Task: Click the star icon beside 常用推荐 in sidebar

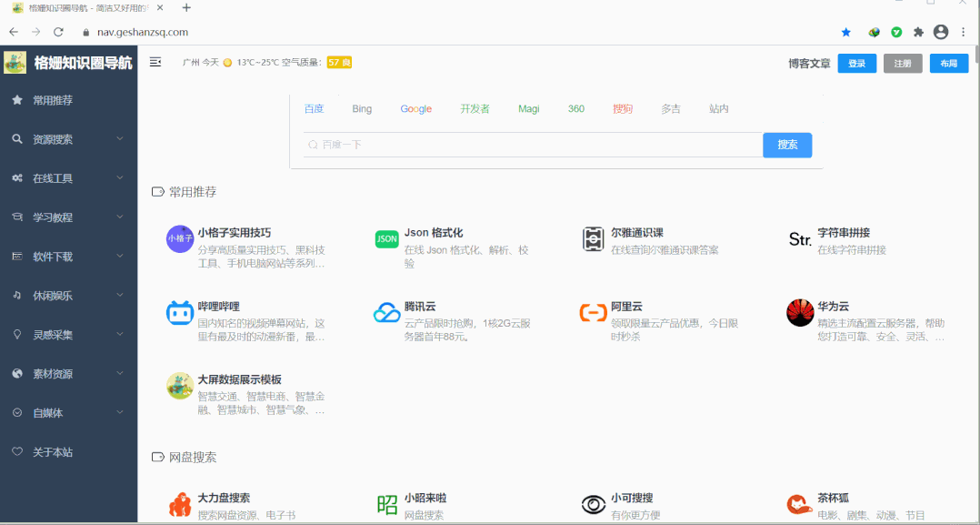Action: [17, 100]
